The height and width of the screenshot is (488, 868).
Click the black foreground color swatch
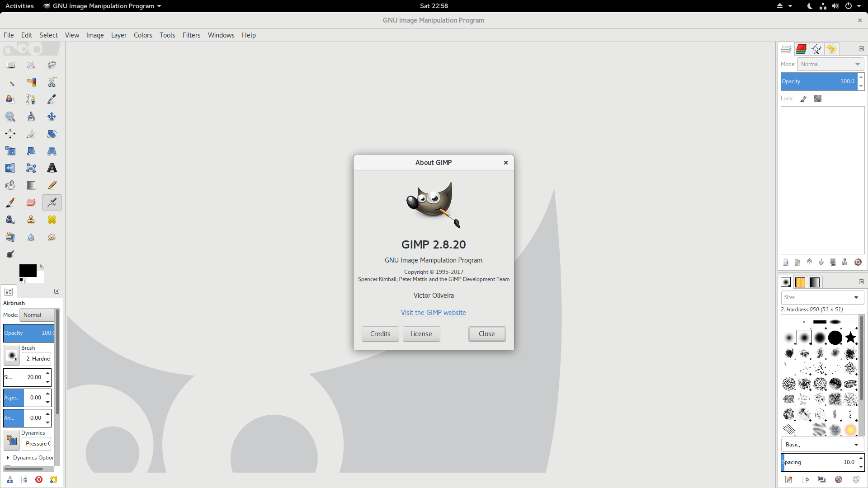28,271
